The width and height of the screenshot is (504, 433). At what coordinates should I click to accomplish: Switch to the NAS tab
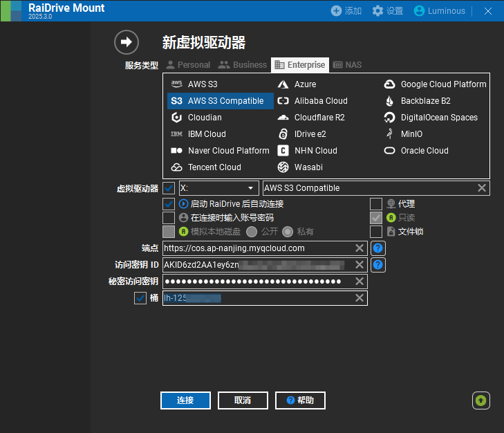pos(347,65)
